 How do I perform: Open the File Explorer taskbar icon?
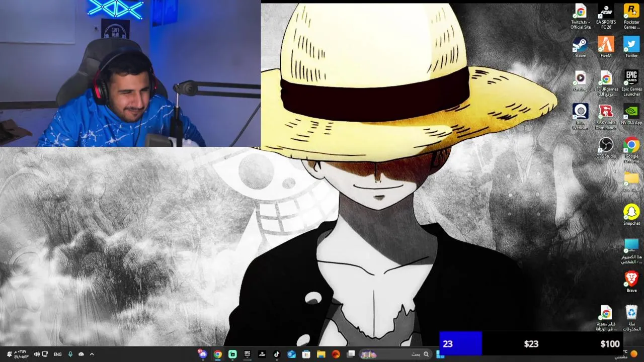(x=321, y=354)
